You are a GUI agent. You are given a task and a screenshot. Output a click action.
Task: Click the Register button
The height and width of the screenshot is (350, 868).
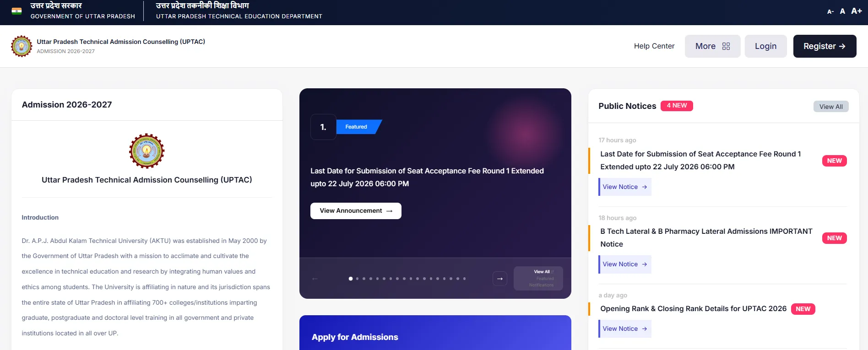825,46
